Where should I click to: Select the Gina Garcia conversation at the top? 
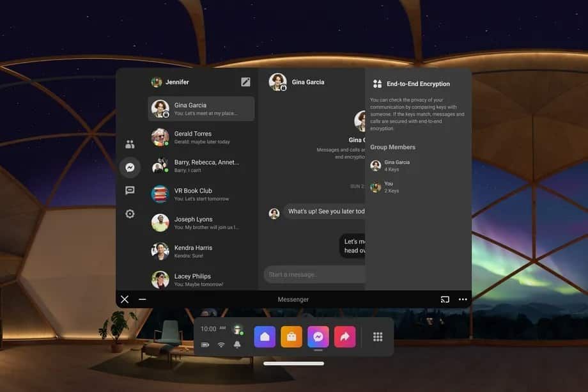[198, 109]
